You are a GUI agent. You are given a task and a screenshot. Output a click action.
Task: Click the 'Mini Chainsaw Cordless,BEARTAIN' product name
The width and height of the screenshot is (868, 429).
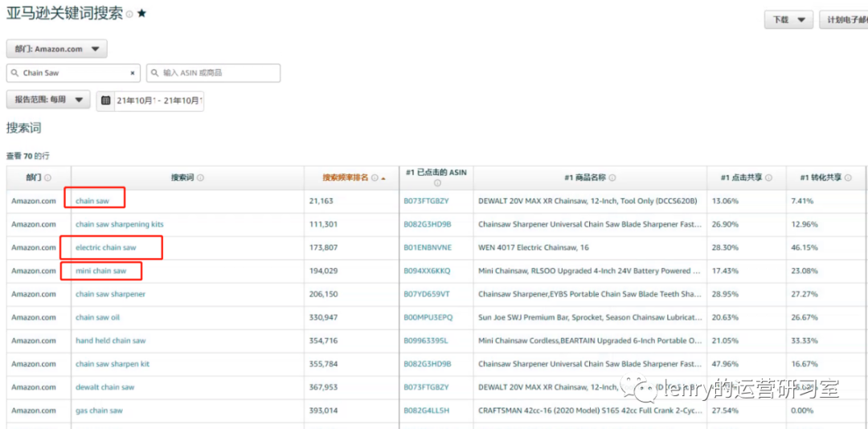click(x=590, y=341)
